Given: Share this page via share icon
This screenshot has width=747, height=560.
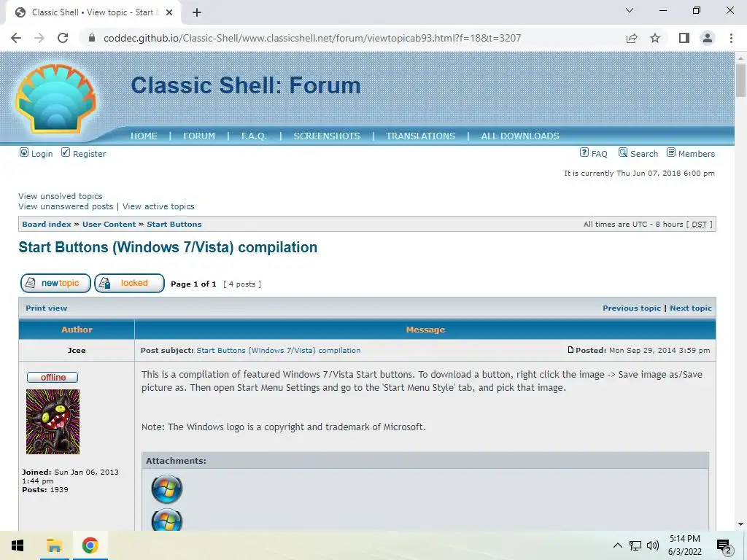Looking at the screenshot, I should coord(632,38).
